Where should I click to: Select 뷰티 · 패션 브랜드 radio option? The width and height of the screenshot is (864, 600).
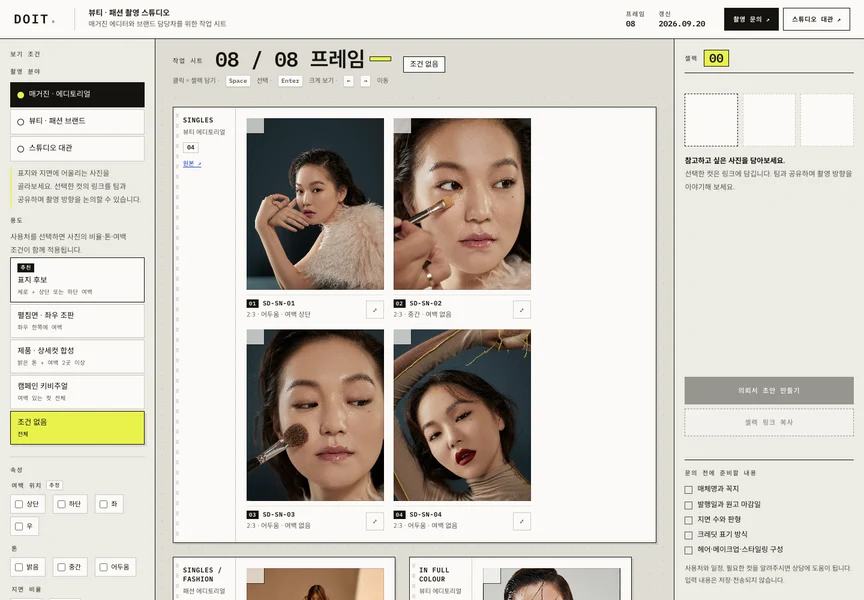point(77,121)
